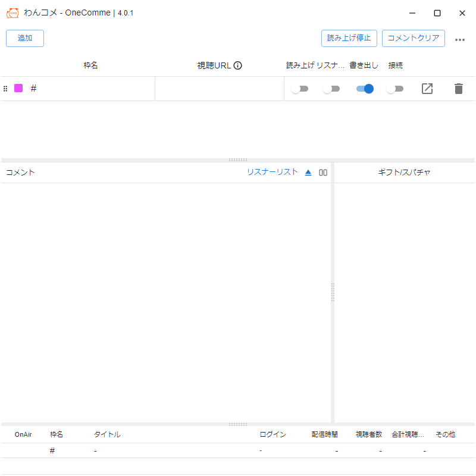
Task: Turn on the リスナー toggle switch
Action: [331, 89]
